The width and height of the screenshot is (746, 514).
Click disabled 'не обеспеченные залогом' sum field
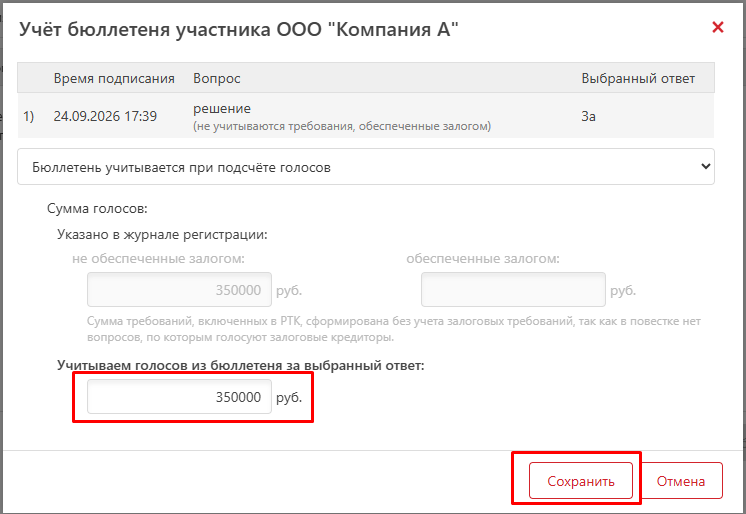point(179,289)
